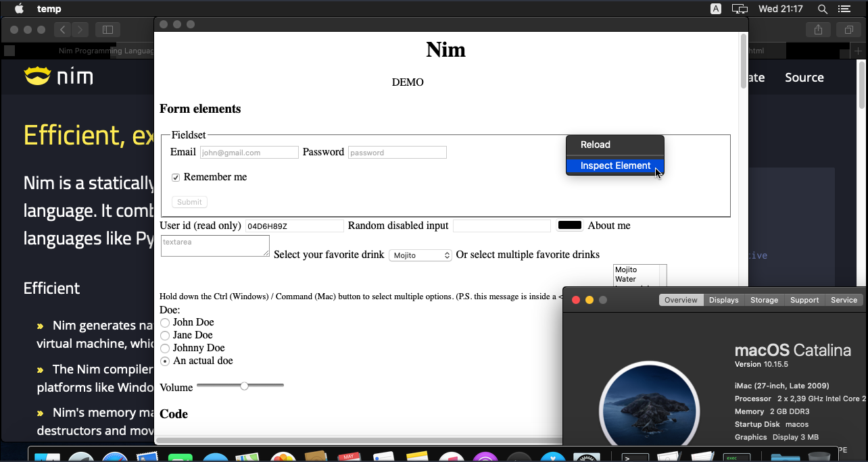Click the 'Memory 2 GB DDR3' line
Screen dimensions: 868x462
point(772,411)
